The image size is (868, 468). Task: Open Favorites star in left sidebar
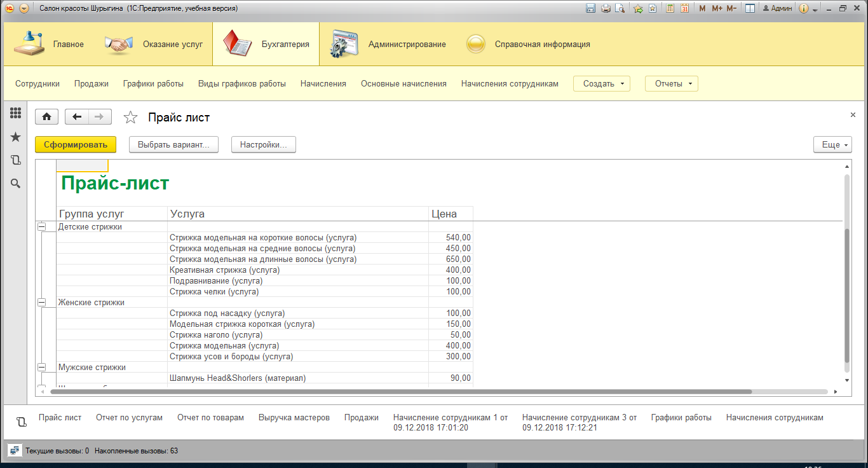16,137
